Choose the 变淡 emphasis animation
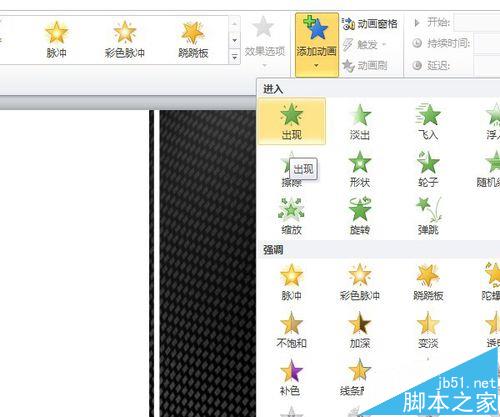This screenshot has height=417, width=500. click(428, 330)
